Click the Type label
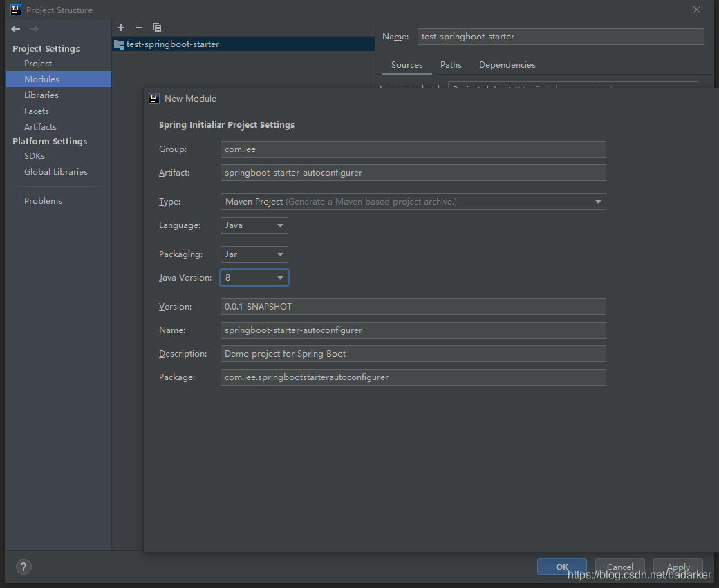The width and height of the screenshot is (719, 588). click(x=169, y=202)
